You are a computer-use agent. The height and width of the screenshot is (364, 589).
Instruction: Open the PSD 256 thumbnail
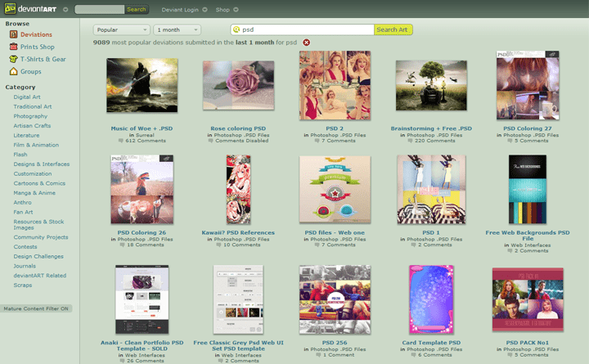coord(335,299)
